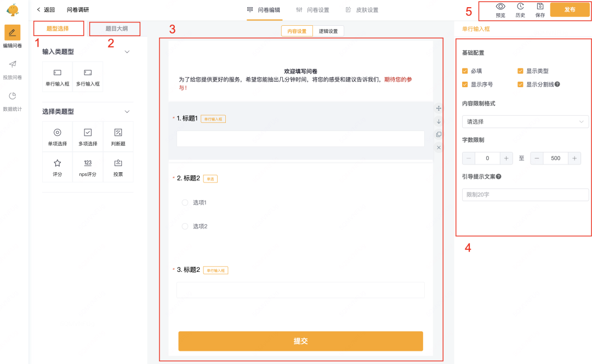This screenshot has width=592, height=364.
Task: Click the 发布 publish button
Action: pos(570,9)
